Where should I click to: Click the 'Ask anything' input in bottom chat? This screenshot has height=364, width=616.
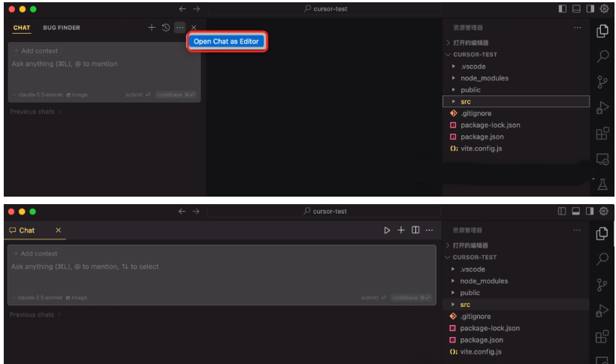[150, 266]
